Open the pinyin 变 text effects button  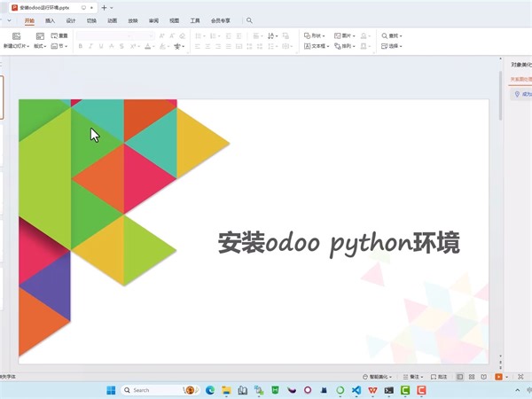click(x=179, y=46)
